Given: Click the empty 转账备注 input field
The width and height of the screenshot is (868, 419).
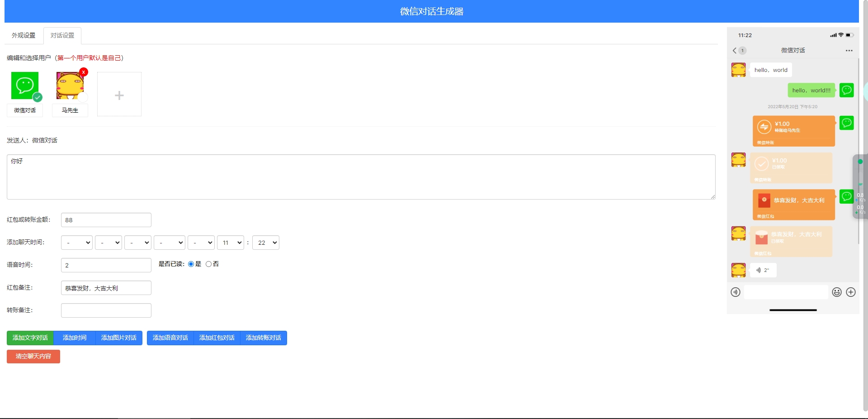Looking at the screenshot, I should click(106, 310).
